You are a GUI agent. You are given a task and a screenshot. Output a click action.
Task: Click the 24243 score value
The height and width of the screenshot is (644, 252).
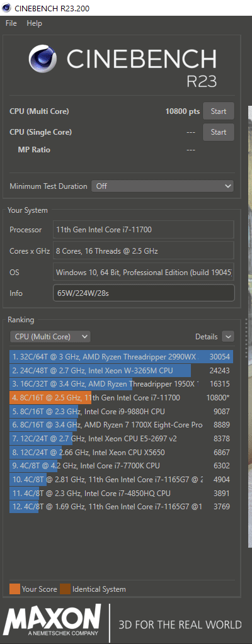220,370
